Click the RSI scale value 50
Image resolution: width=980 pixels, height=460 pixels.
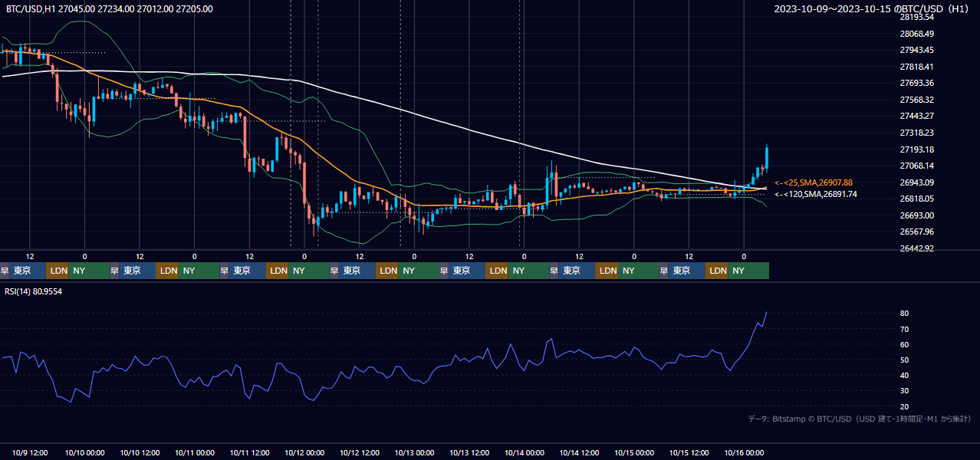click(904, 360)
